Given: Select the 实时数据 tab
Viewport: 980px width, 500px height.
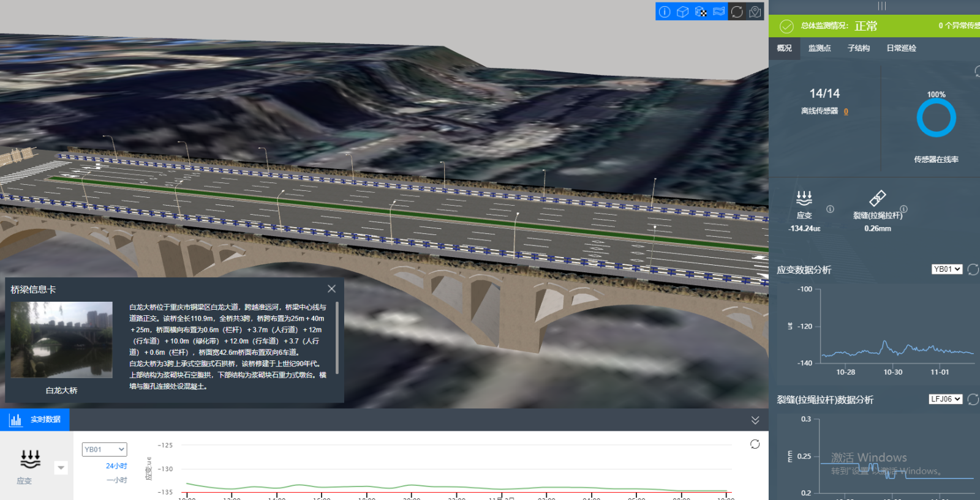Looking at the screenshot, I should [x=35, y=420].
